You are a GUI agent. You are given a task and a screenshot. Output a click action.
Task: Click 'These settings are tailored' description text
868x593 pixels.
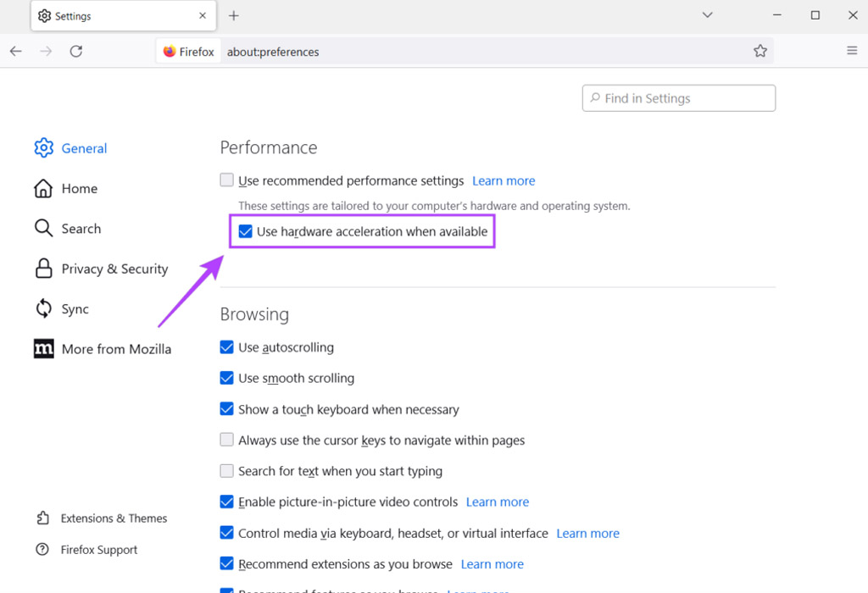[x=434, y=206]
